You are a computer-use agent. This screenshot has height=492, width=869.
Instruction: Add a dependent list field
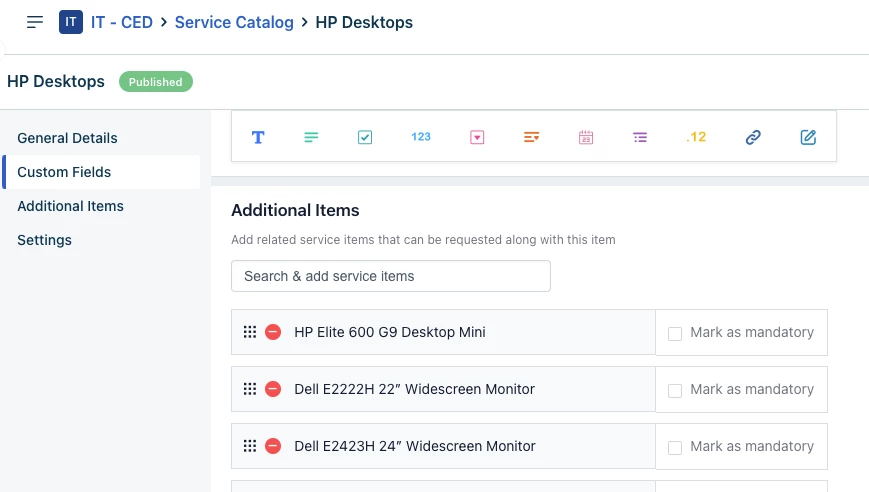640,137
